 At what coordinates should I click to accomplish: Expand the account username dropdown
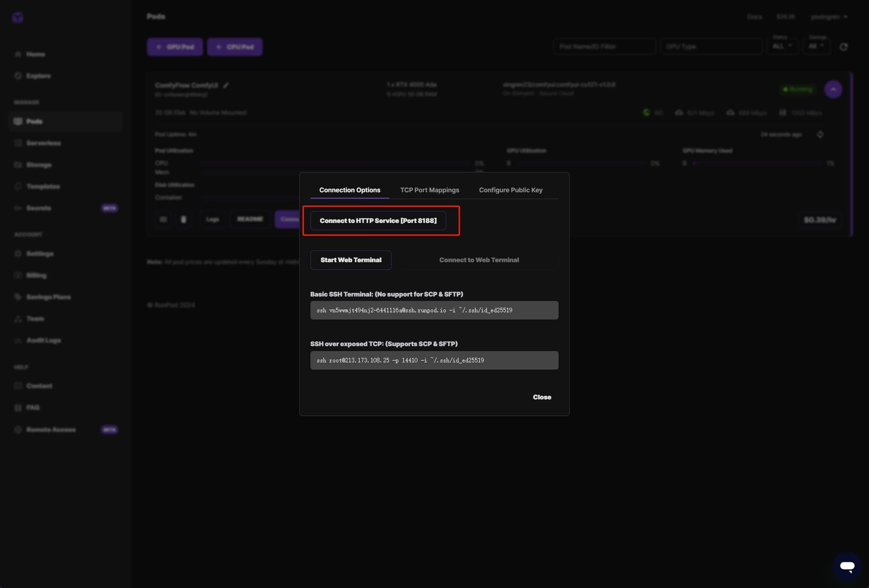pos(829,17)
